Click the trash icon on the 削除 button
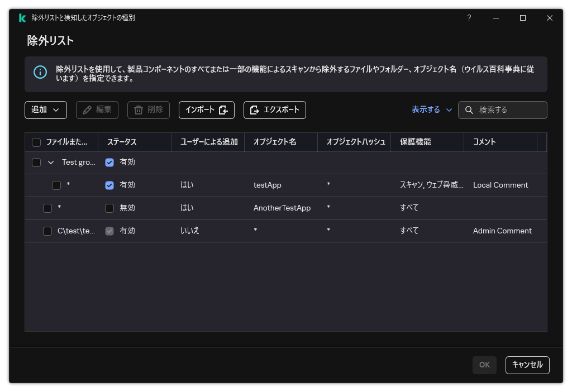Image resolution: width=572 pixels, height=392 pixels. pos(138,110)
